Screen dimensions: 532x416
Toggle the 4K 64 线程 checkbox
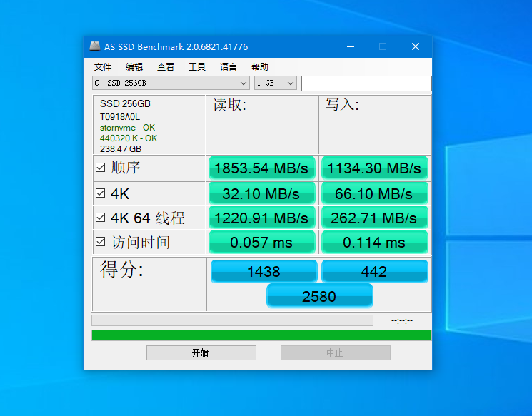[x=100, y=218]
